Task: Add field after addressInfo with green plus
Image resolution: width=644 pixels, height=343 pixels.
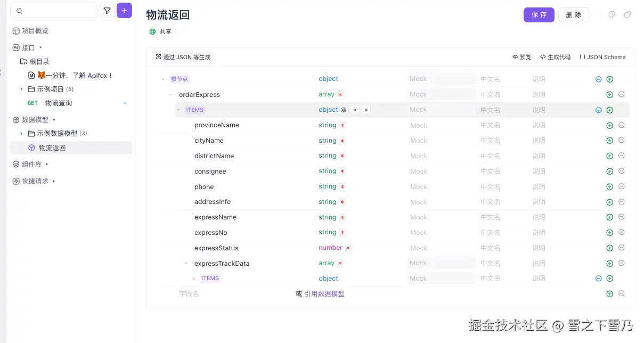Action: tap(610, 202)
